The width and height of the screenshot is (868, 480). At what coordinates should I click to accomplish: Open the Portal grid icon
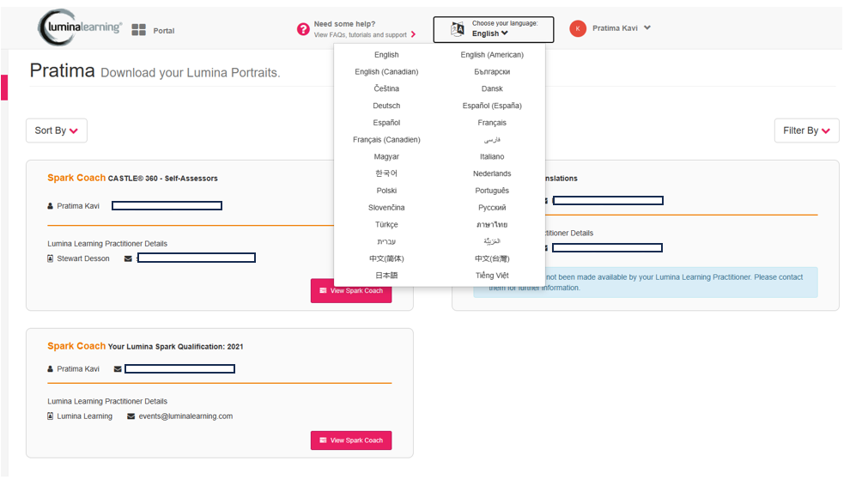tap(138, 30)
